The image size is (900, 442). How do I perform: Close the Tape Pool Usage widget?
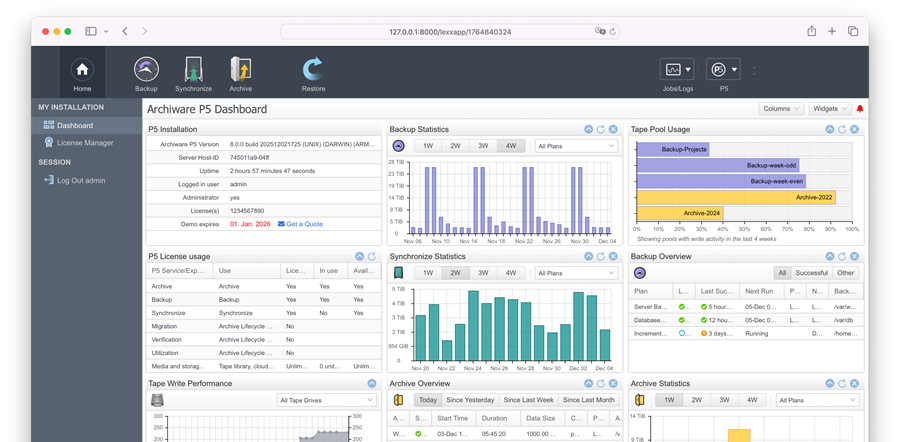854,130
